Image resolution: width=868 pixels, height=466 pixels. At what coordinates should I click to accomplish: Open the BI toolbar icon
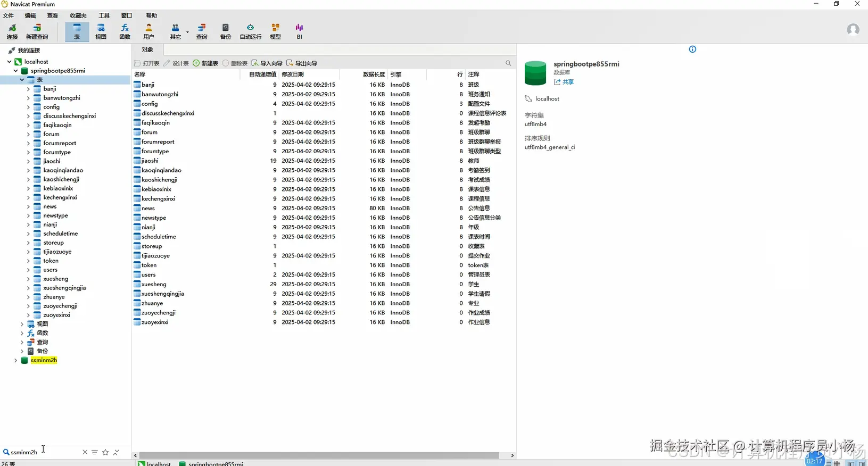point(299,31)
